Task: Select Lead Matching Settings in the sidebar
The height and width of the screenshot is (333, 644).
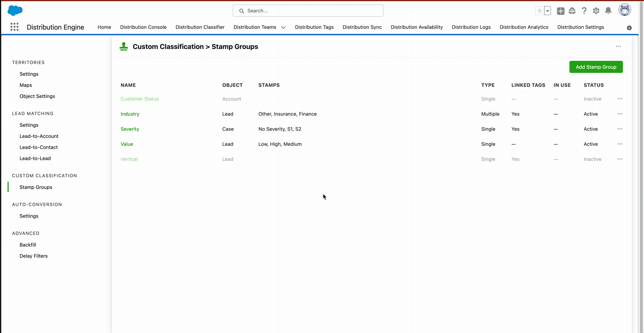Action: click(29, 125)
